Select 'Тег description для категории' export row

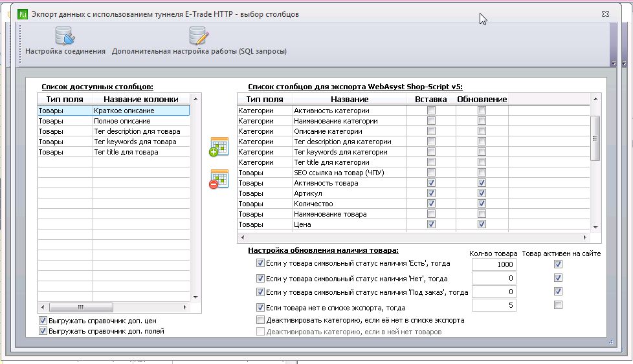(x=414, y=142)
